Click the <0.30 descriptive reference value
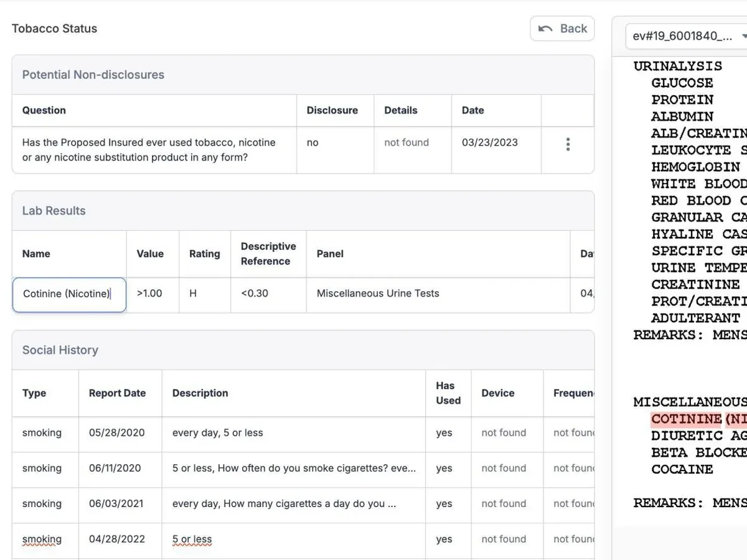747x560 pixels. pyautogui.click(x=255, y=294)
